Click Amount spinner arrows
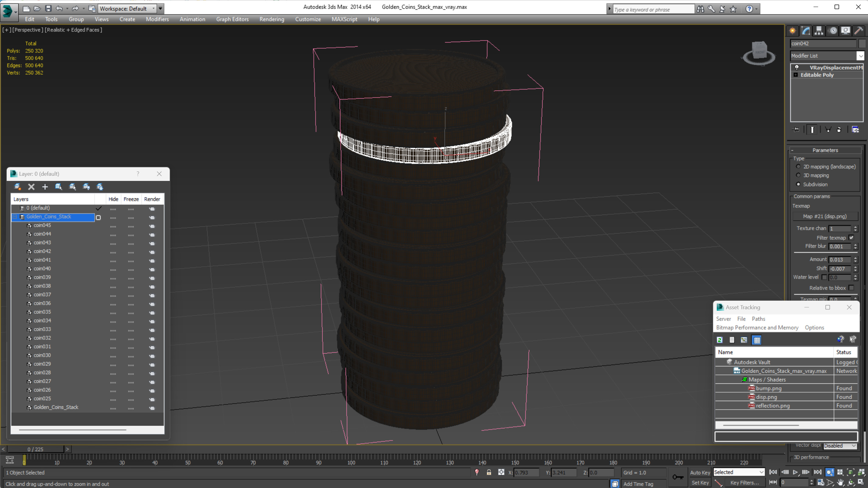Screen dimensions: 868x488 coord(855,260)
